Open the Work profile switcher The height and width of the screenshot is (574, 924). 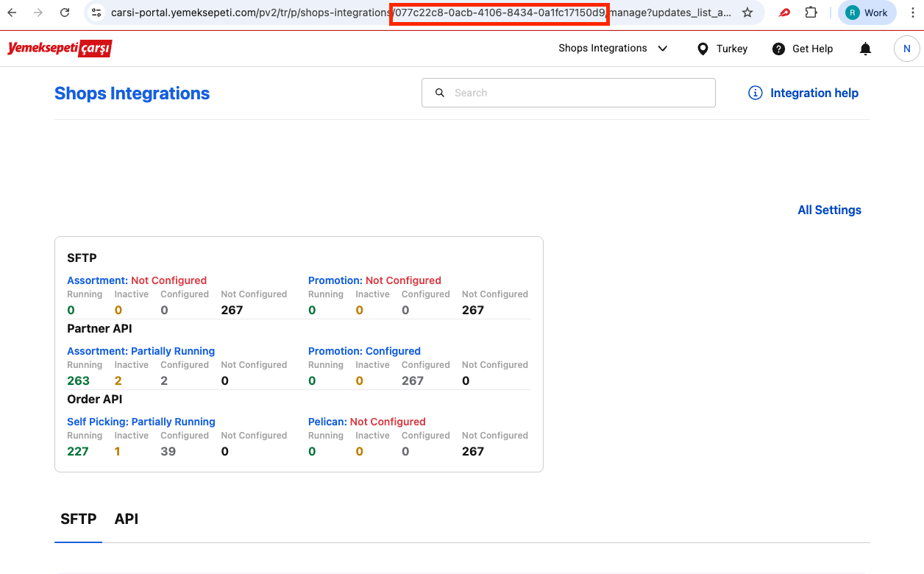click(x=867, y=13)
